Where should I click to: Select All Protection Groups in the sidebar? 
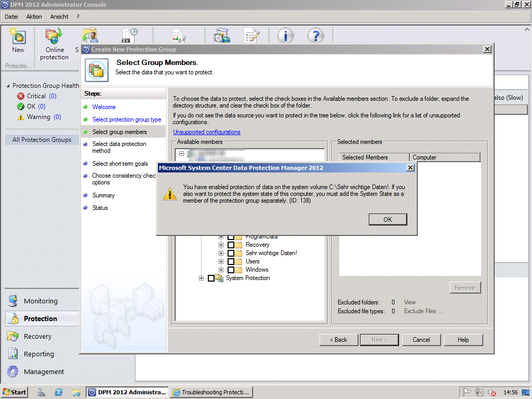[42, 140]
